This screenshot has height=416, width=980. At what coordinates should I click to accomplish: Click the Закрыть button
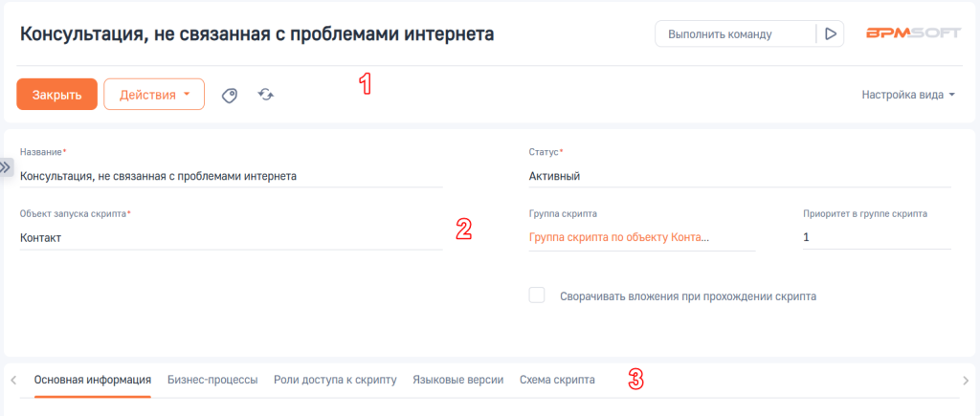(56, 95)
